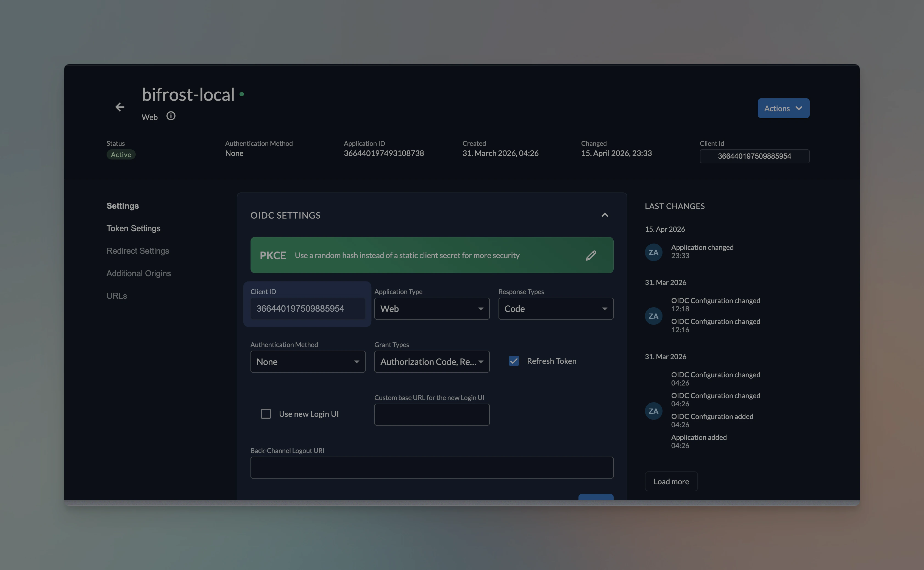Image resolution: width=924 pixels, height=570 pixels.
Task: Open URLs section in sidebar
Action: [x=116, y=296]
